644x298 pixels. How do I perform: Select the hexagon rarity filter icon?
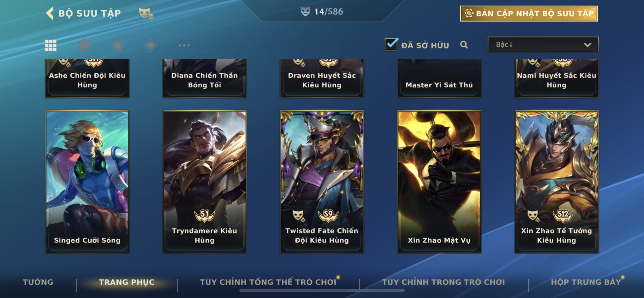point(84,45)
